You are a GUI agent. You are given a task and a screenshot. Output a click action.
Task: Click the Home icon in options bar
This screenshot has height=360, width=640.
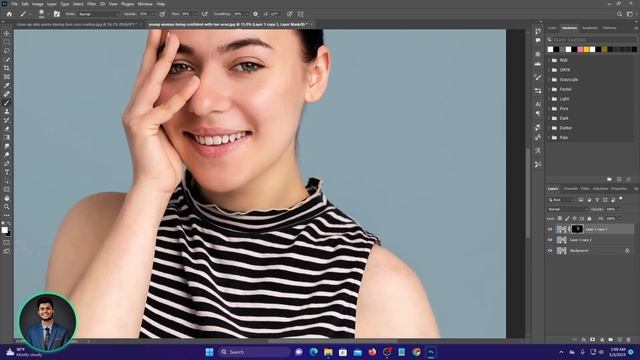(x=9, y=14)
